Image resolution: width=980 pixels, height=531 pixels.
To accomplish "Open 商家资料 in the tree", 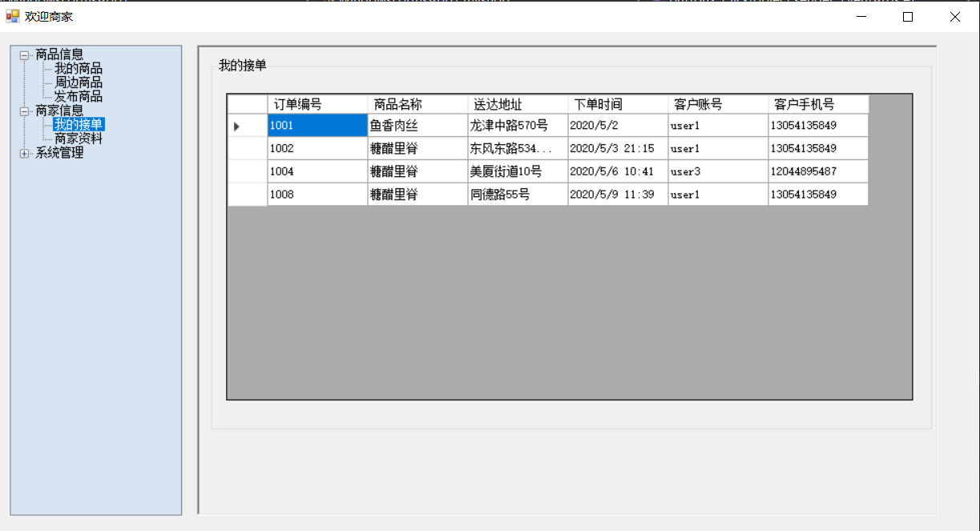I will pos(79,139).
